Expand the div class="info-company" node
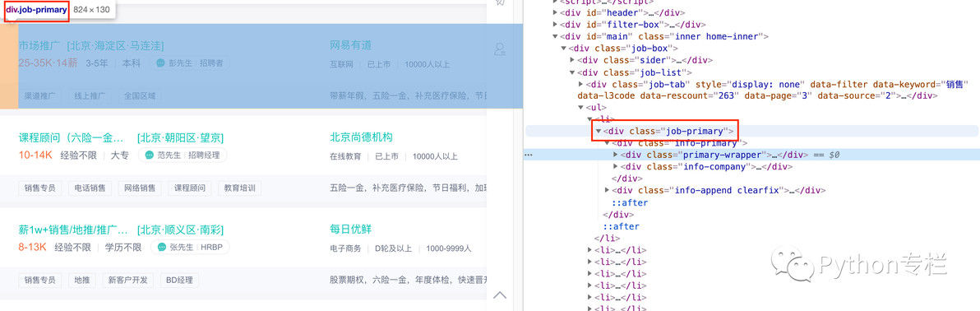The width and height of the screenshot is (980, 311). pyautogui.click(x=616, y=166)
